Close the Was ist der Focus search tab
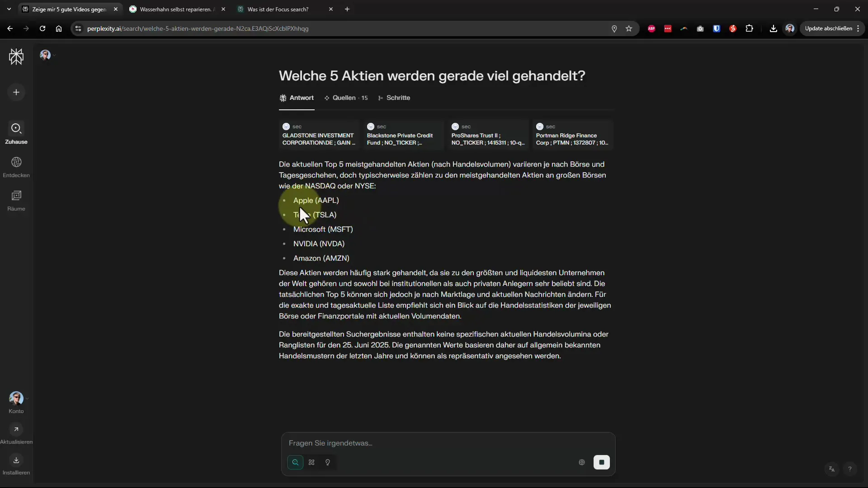 click(x=331, y=9)
